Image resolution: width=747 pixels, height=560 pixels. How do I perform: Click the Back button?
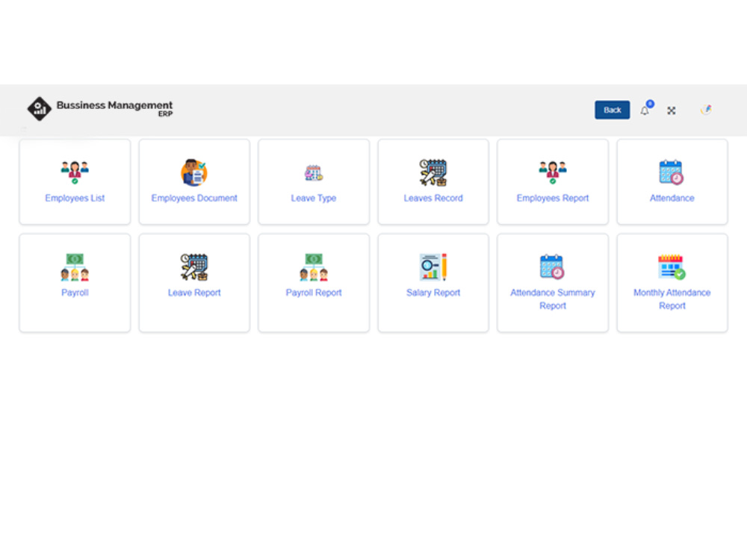point(613,110)
